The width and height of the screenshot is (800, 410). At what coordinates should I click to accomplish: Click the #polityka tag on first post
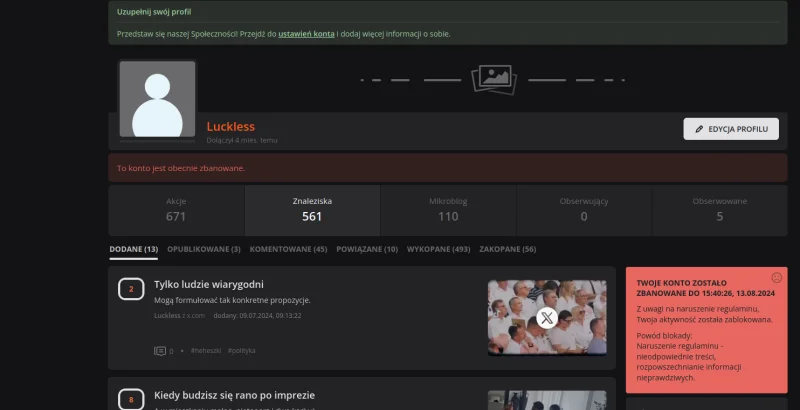pyautogui.click(x=241, y=351)
